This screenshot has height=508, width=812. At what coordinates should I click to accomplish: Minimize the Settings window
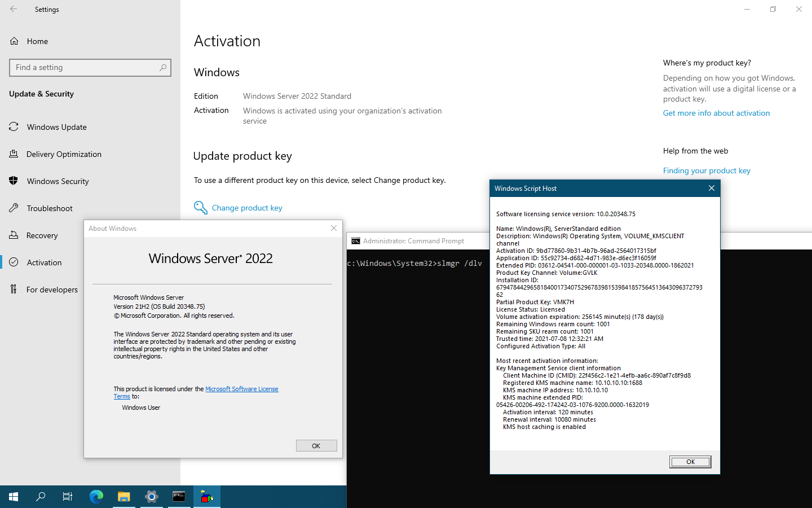click(747, 9)
